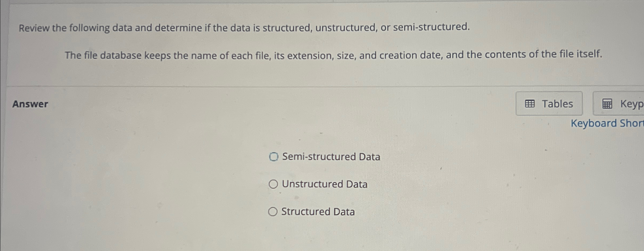
Task: Open the Tables panel
Action: click(549, 104)
